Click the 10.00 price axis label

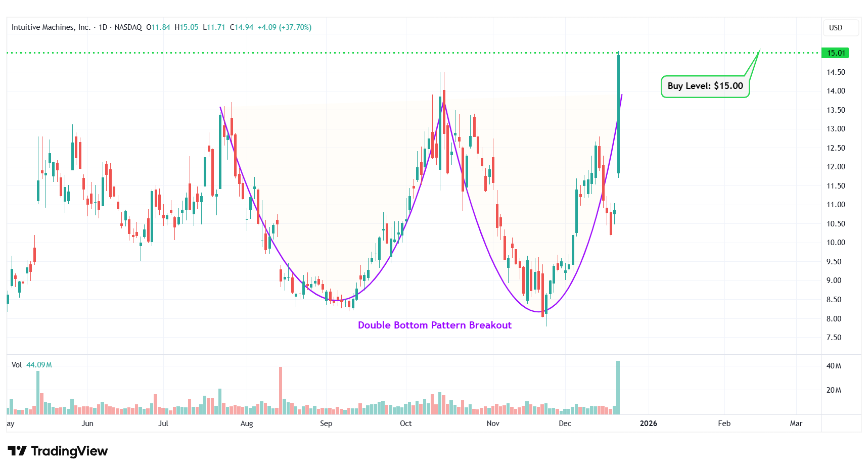pos(836,243)
